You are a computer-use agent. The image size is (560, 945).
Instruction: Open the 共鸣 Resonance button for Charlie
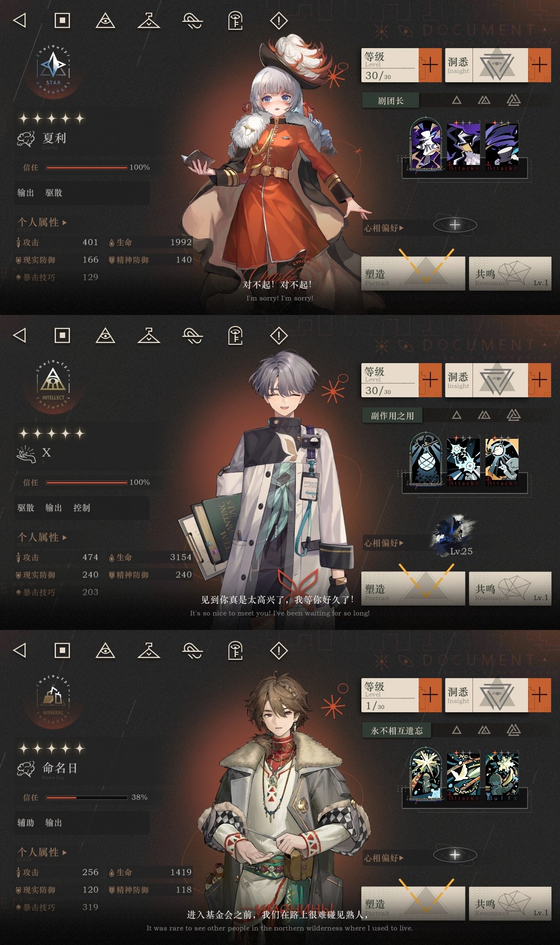click(510, 274)
